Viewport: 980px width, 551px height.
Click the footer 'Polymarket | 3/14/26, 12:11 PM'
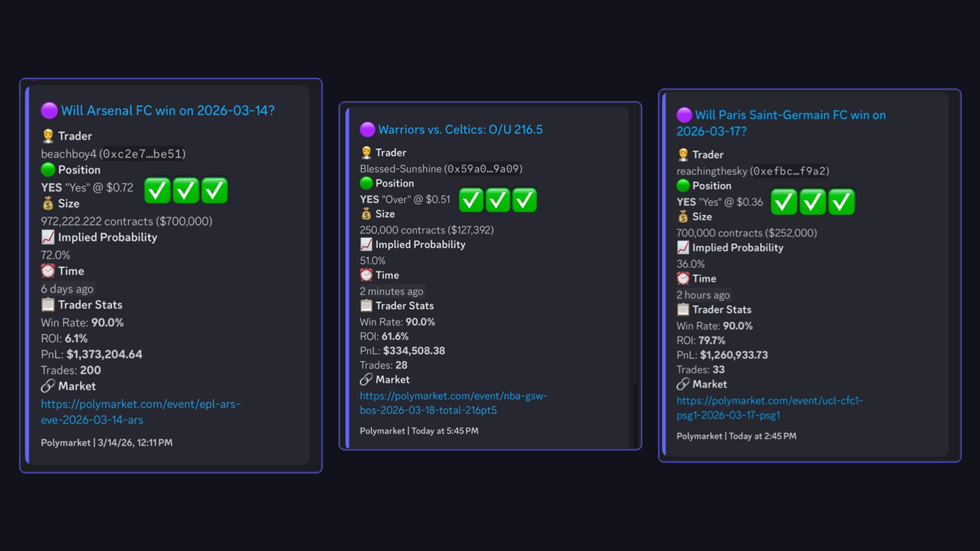[x=106, y=443]
